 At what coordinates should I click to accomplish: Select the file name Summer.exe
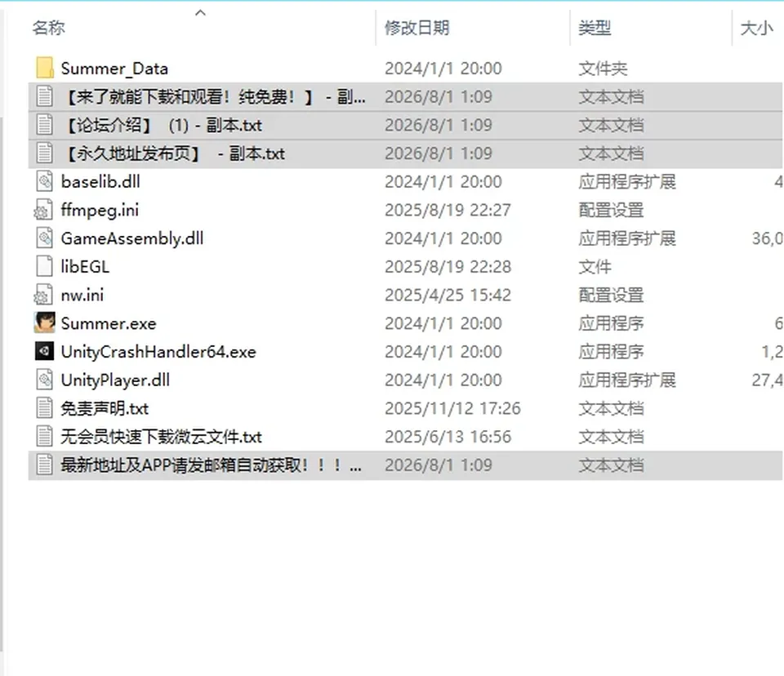click(109, 323)
